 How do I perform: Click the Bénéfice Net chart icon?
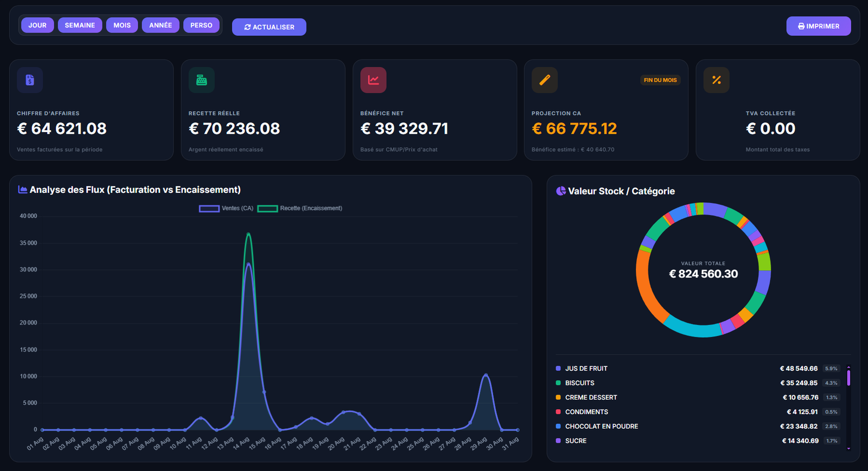[x=373, y=80]
